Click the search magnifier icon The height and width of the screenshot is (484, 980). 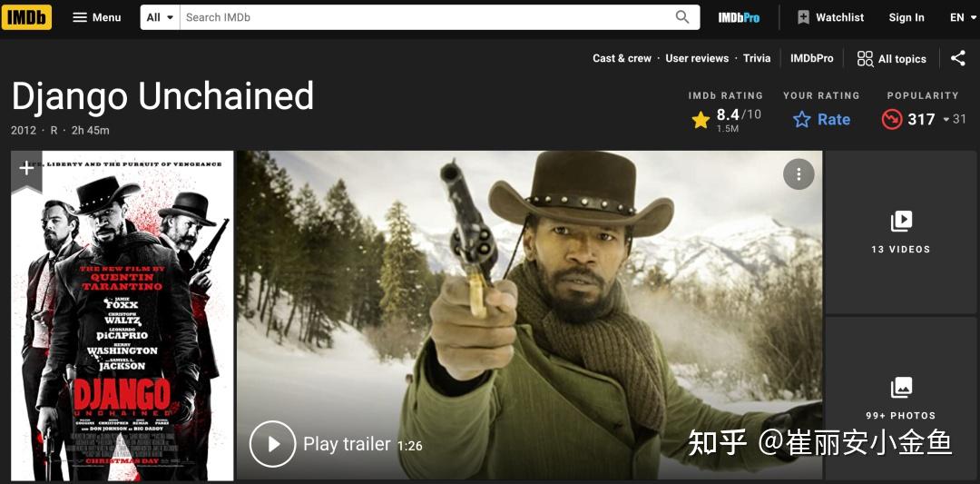coord(682,17)
